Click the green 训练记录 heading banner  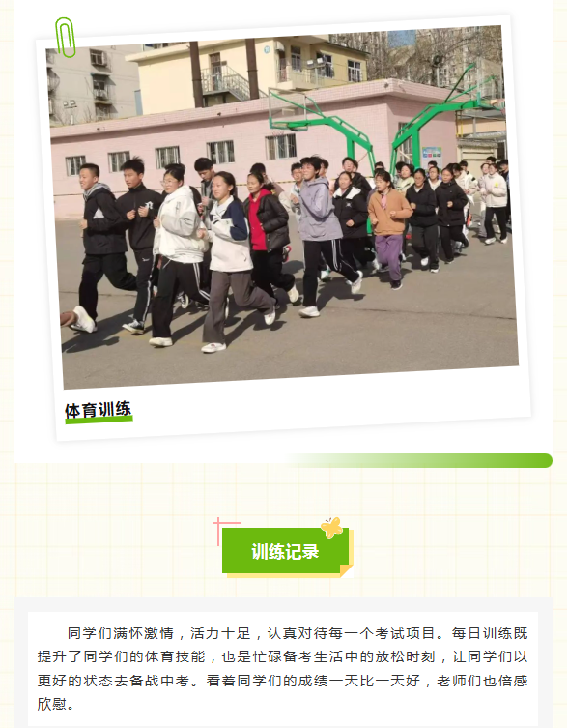(285, 551)
